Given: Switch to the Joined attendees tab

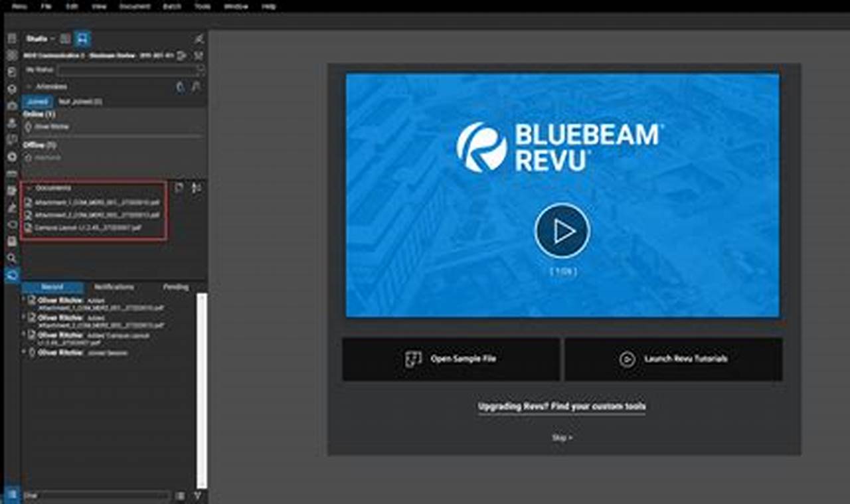Looking at the screenshot, I should pyautogui.click(x=38, y=102).
